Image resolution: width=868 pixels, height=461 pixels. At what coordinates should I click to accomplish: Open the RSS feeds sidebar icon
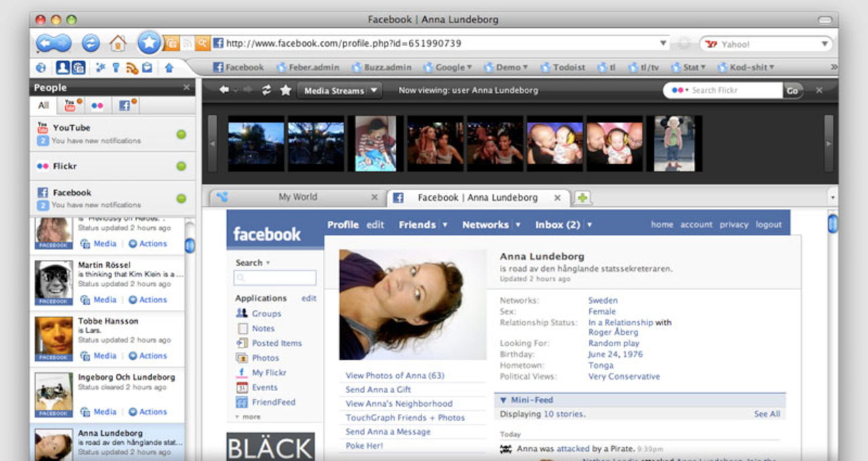pyautogui.click(x=132, y=68)
